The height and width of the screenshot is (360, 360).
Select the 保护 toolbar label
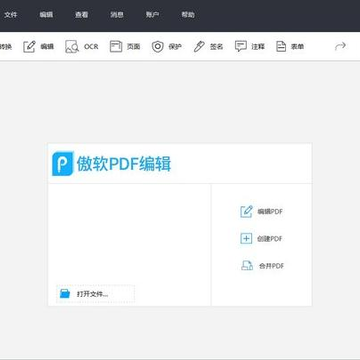[x=175, y=47]
